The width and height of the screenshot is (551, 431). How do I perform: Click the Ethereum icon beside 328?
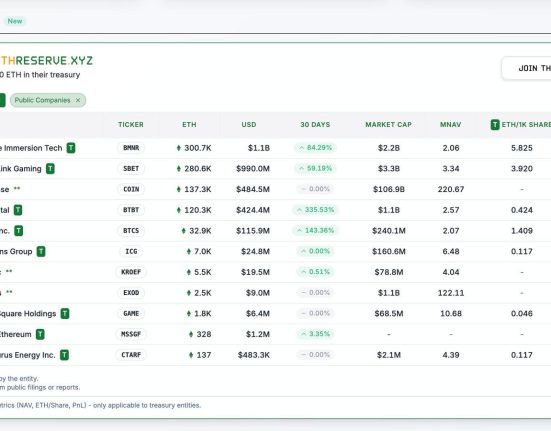pos(191,334)
